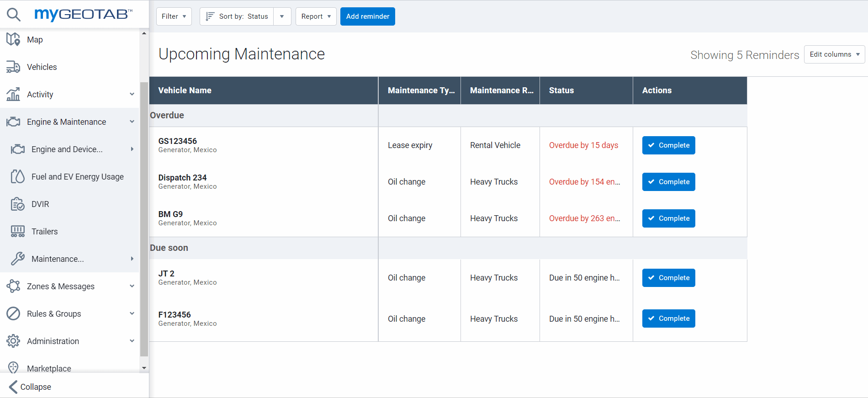This screenshot has height=398, width=868.
Task: Click the Administration gear icon
Action: click(x=13, y=341)
